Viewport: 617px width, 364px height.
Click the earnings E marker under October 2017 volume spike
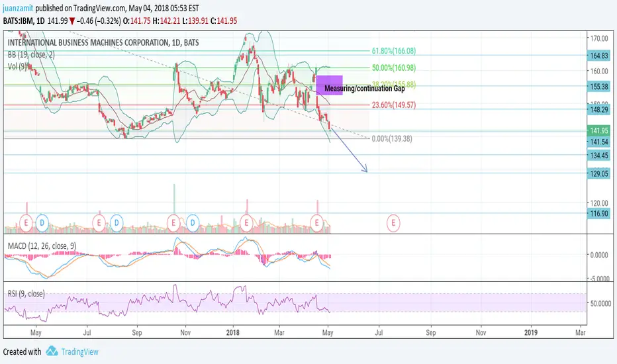(173, 223)
